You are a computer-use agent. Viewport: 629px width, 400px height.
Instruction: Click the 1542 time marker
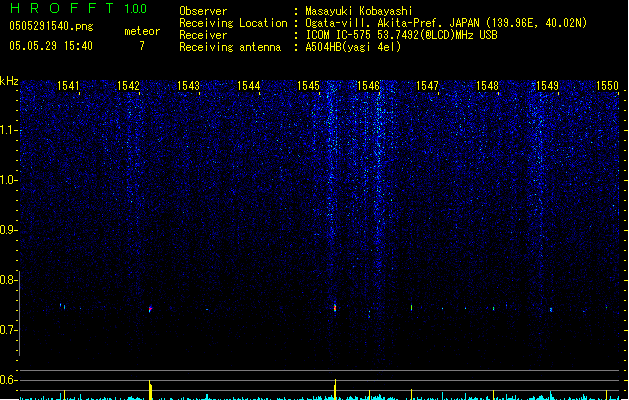(x=128, y=86)
